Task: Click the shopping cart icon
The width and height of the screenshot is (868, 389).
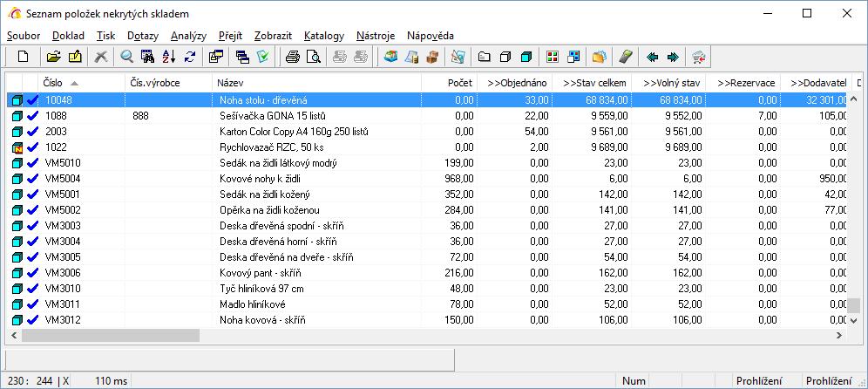Action: tap(699, 57)
